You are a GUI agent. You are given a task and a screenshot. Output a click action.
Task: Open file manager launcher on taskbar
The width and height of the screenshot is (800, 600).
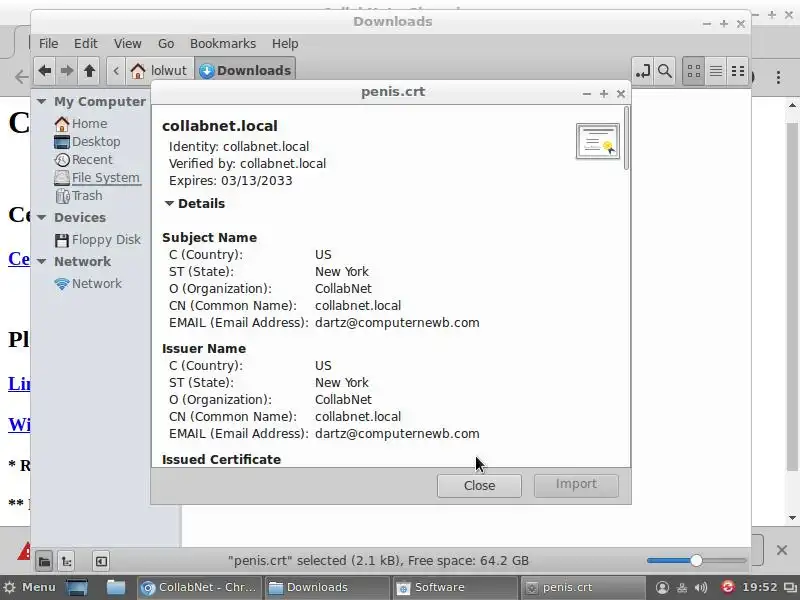116,587
